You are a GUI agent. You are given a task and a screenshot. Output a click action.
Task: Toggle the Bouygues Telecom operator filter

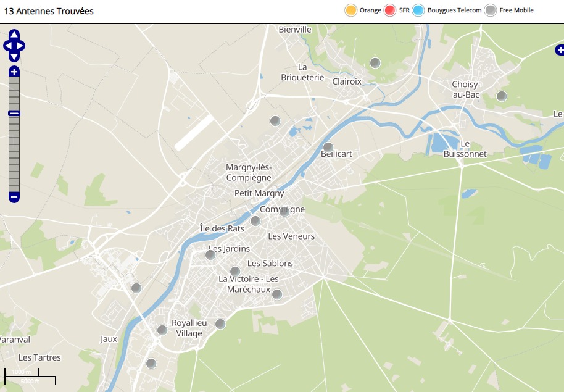419,10
